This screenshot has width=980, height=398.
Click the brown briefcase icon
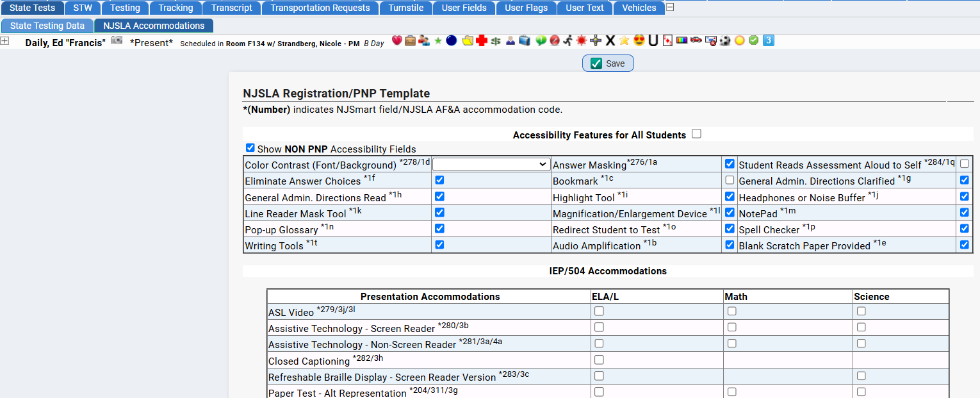click(x=410, y=40)
